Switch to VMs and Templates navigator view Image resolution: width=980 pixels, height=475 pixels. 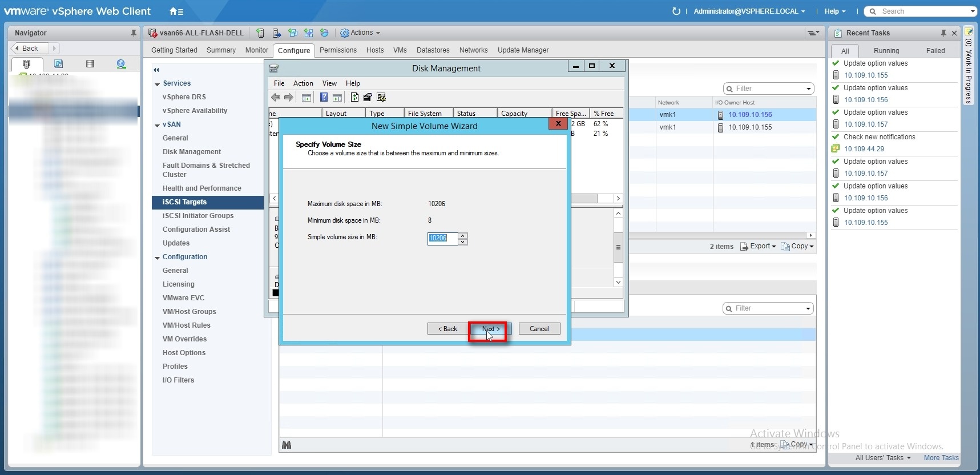(x=58, y=64)
